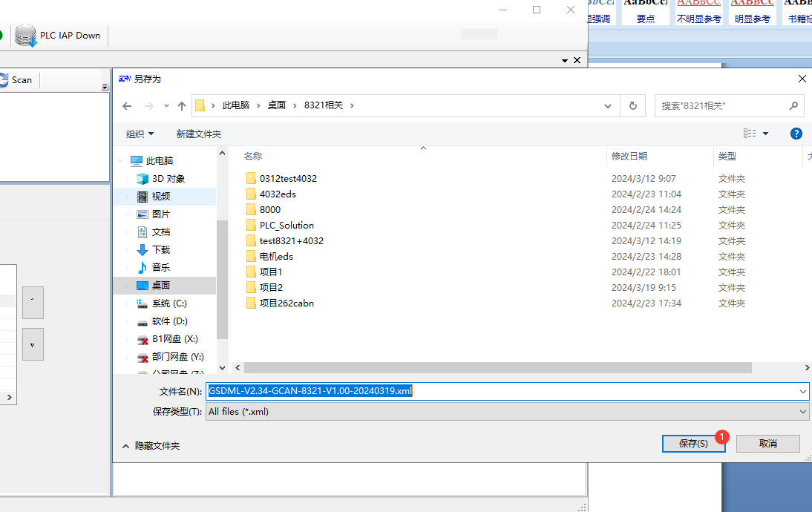Collapse folders with 隐藏文件夹

click(x=151, y=446)
